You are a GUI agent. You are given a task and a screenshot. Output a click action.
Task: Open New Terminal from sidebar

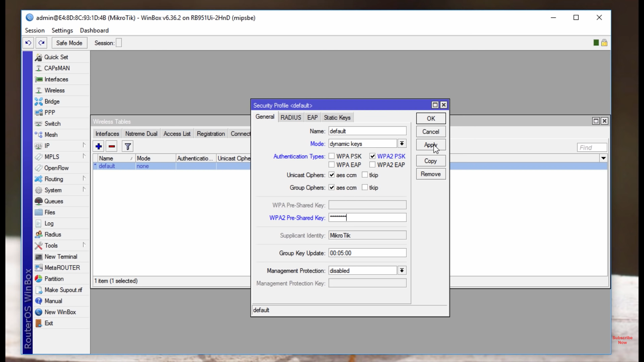[x=61, y=257]
